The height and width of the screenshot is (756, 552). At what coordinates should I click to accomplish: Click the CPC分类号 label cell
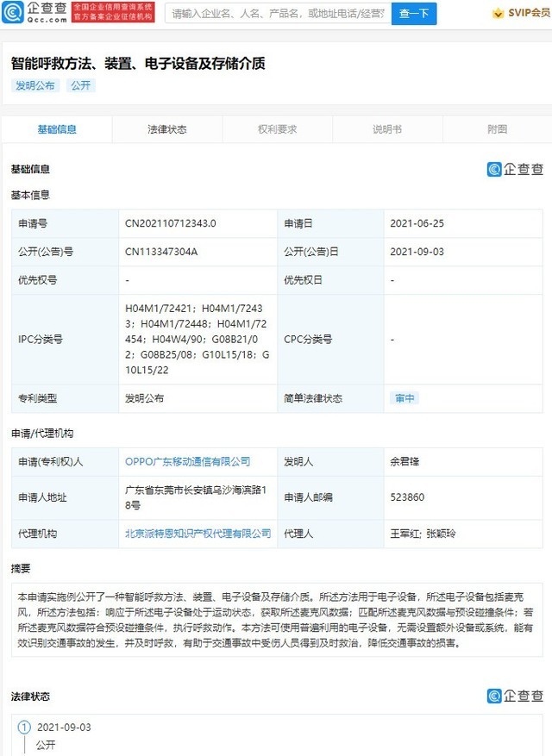click(x=330, y=340)
